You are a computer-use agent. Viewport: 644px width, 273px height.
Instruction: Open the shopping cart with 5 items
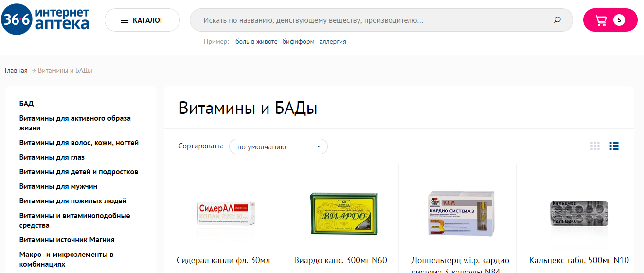[x=610, y=20]
